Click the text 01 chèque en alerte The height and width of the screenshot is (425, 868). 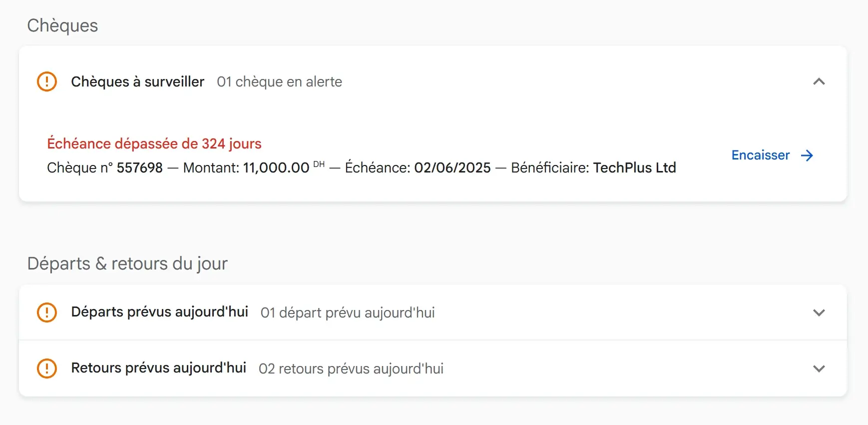click(279, 81)
